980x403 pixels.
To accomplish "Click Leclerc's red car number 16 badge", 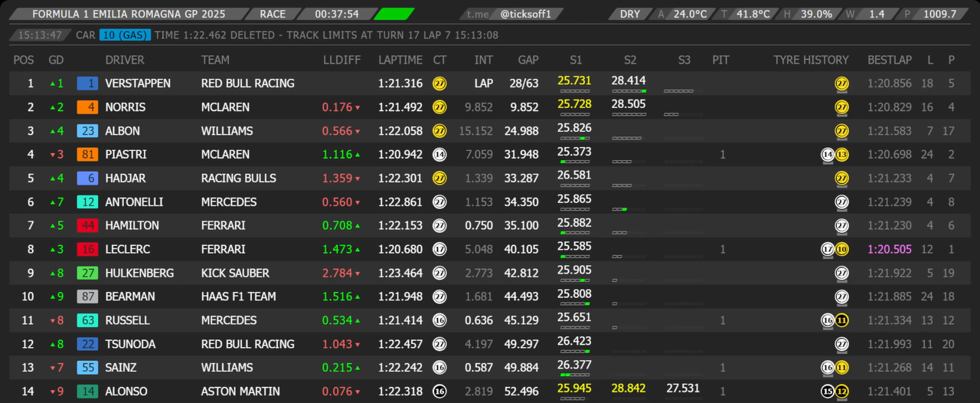I will [x=87, y=250].
